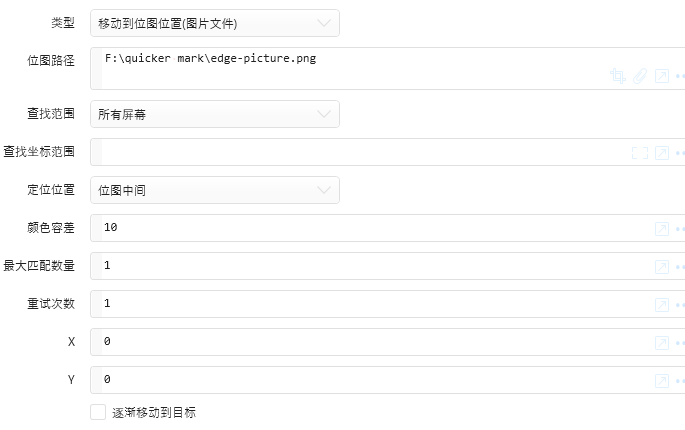Expand the 查找范围 dropdown showing 所有屏幕
The height and width of the screenshot is (430, 685).
pos(215,114)
